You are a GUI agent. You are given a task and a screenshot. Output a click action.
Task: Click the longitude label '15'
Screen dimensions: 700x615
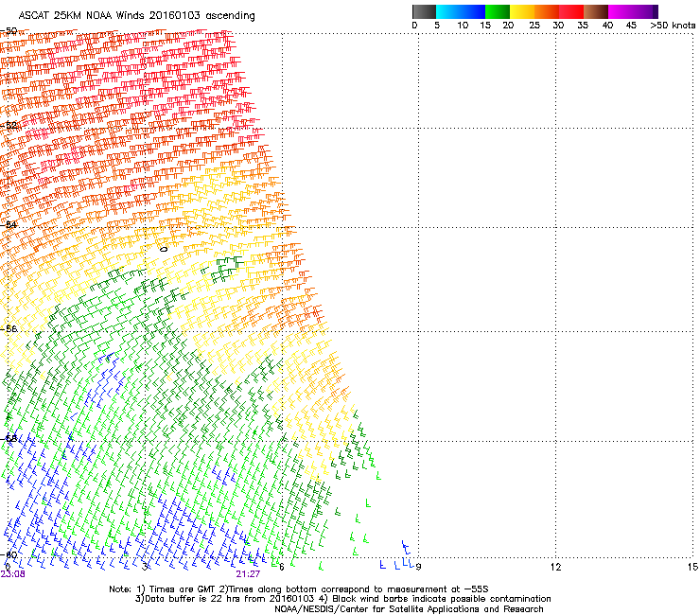[x=692, y=567]
